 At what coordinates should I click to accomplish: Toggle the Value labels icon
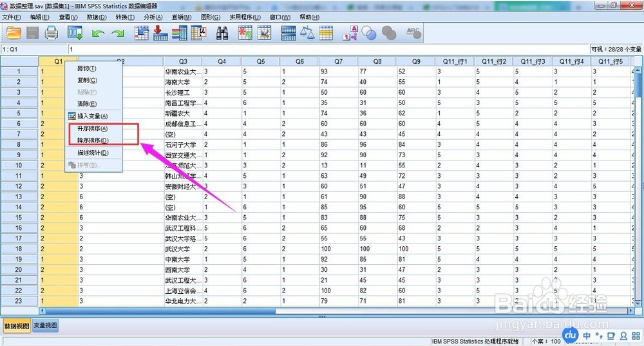[350, 33]
